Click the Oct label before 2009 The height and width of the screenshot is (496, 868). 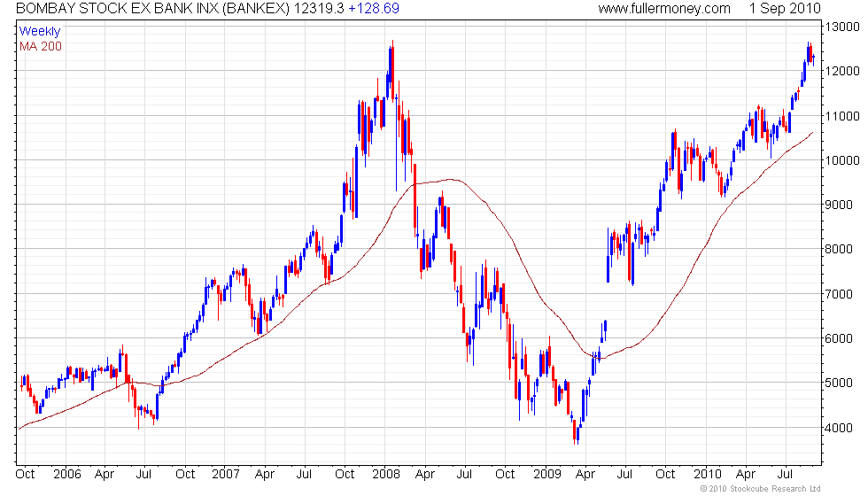click(x=505, y=475)
